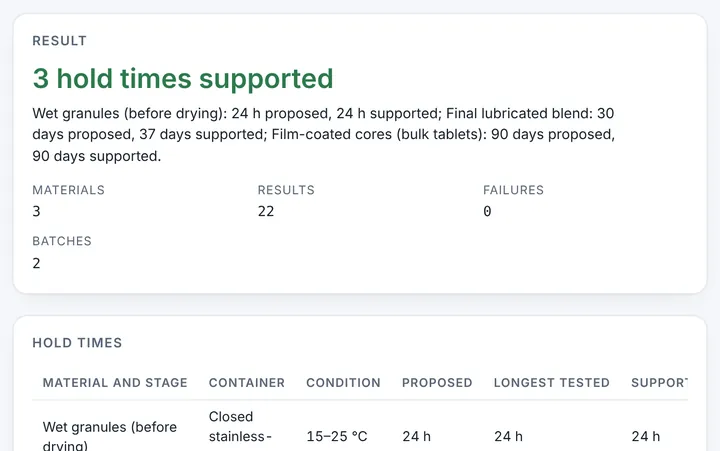Click the results value 22
Image resolution: width=720 pixels, height=451 pixels.
click(x=266, y=211)
